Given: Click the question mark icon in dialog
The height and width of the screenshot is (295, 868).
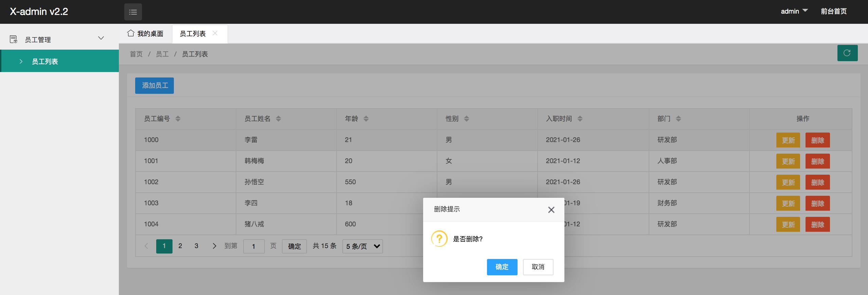Looking at the screenshot, I should pyautogui.click(x=439, y=239).
